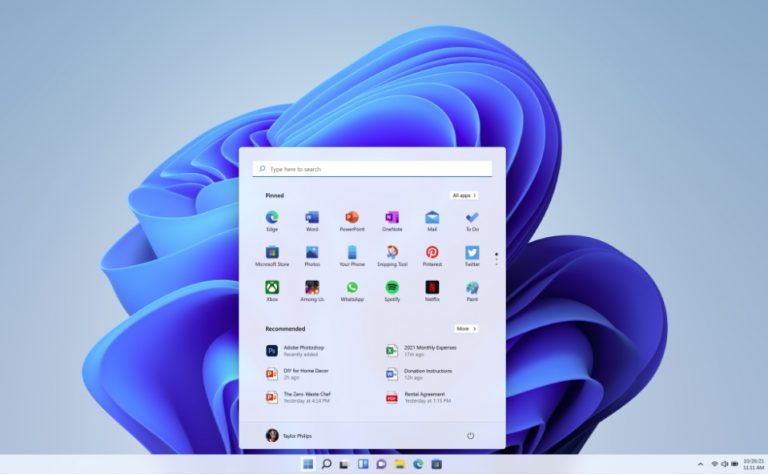Expand the All apps list
768x474 pixels.
pos(465,195)
